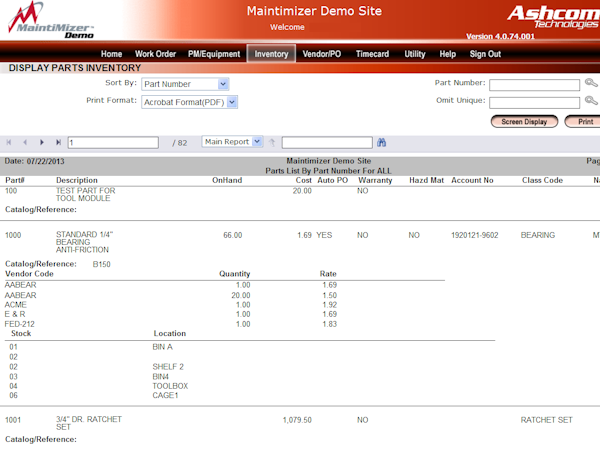Open Omit Unique lookup key icon
The width and height of the screenshot is (600, 449).
click(591, 101)
